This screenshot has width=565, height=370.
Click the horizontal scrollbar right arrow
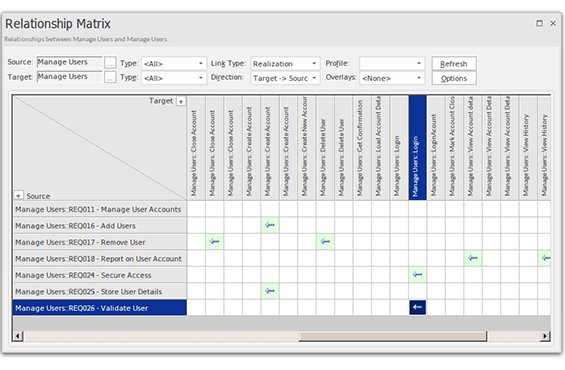pos(545,336)
